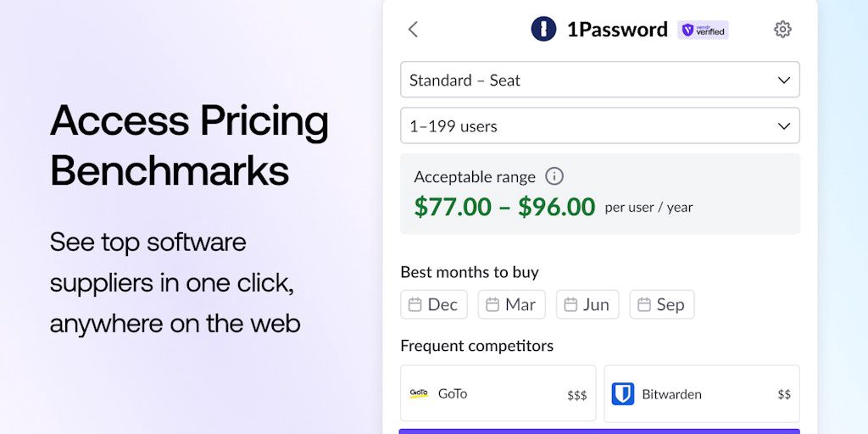
Task: Click the Bitwarden shield logo
Action: click(x=623, y=393)
